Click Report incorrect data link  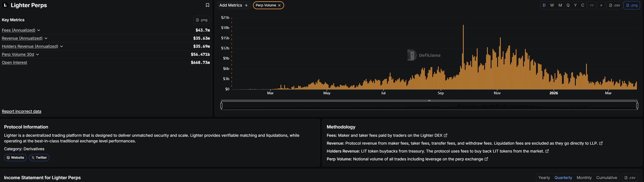[x=21, y=111]
